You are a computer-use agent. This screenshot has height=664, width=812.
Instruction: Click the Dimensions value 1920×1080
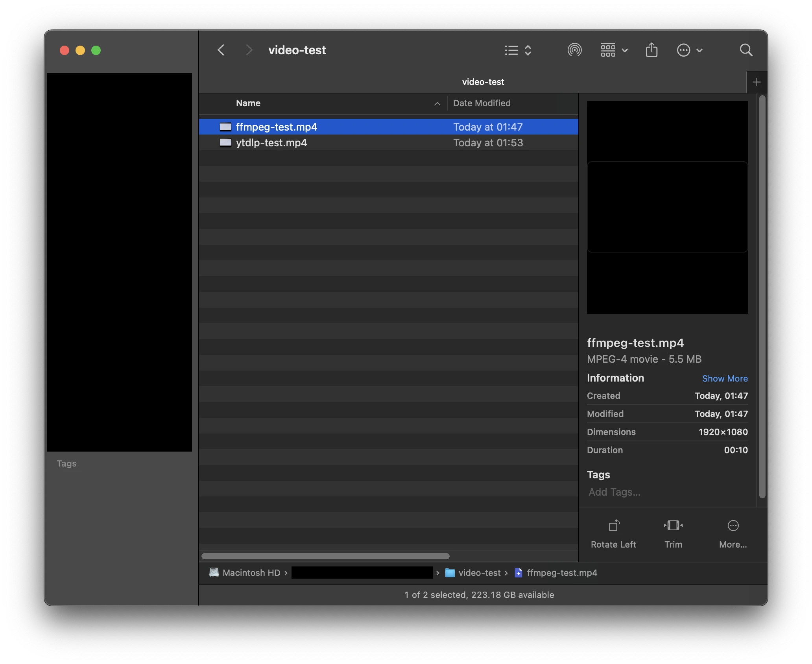(x=723, y=432)
